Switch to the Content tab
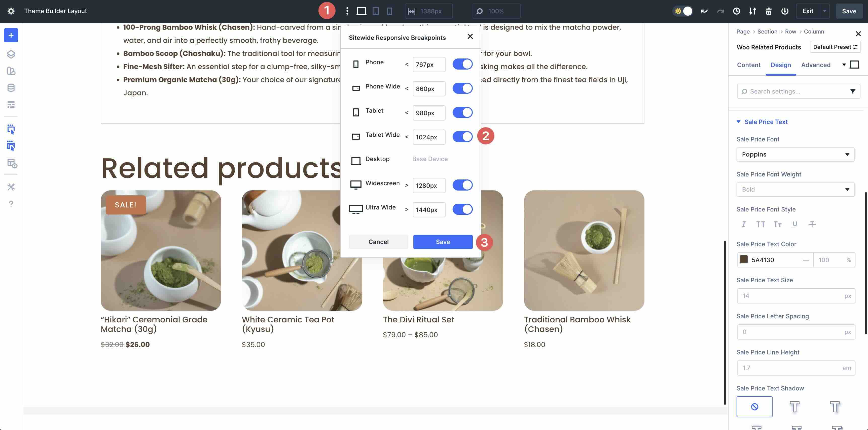The height and width of the screenshot is (430, 868). tap(748, 65)
